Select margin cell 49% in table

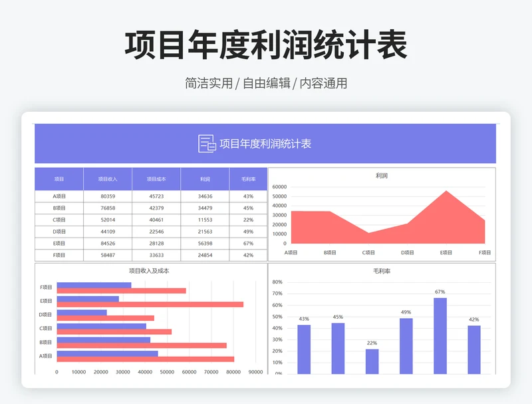coord(248,232)
